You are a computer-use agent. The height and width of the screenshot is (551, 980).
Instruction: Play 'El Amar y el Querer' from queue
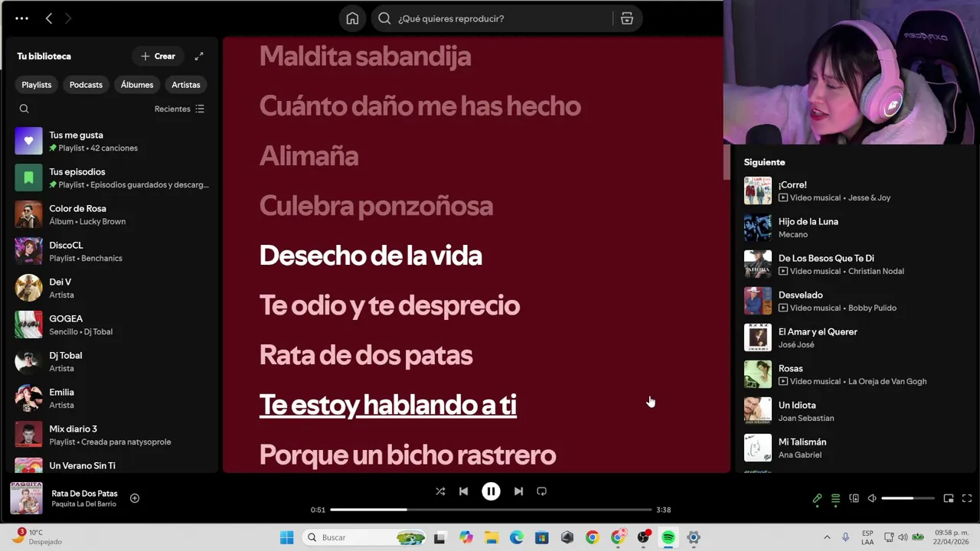click(854, 337)
